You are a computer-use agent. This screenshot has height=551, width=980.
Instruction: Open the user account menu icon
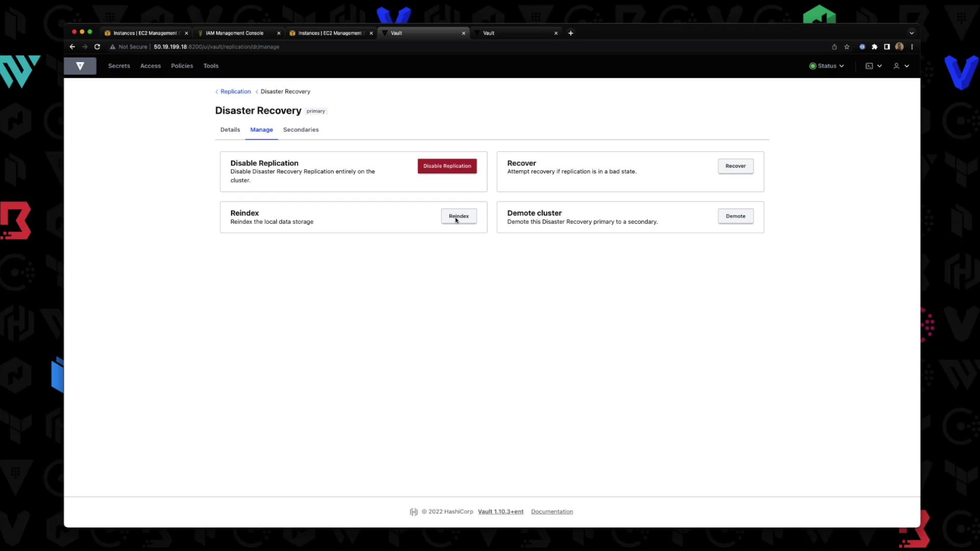tap(900, 66)
